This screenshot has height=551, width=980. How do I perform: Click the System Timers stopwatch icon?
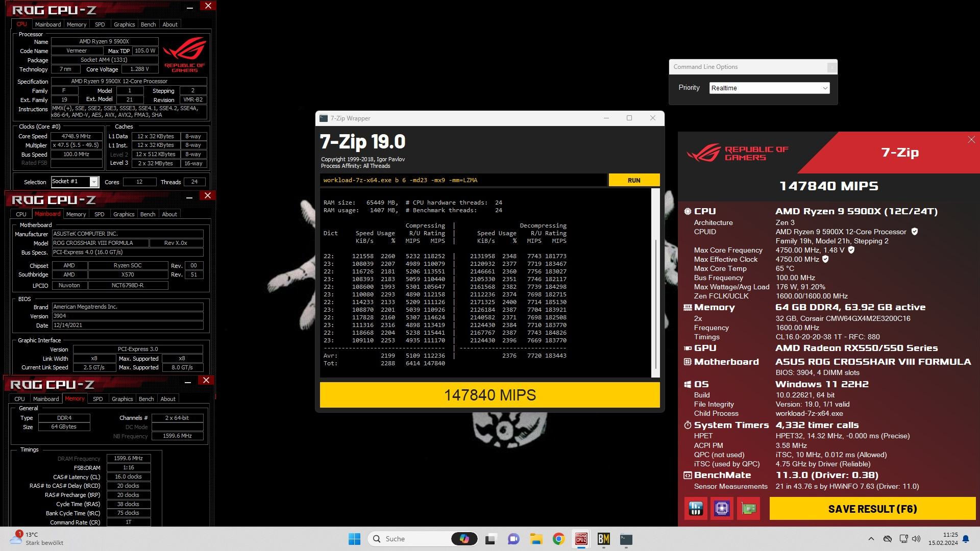click(688, 425)
